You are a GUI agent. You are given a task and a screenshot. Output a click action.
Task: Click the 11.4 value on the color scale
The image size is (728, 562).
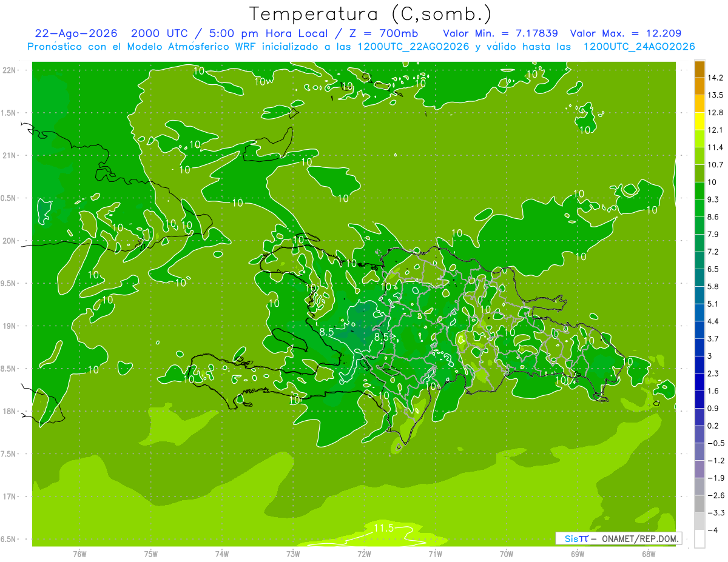716,147
